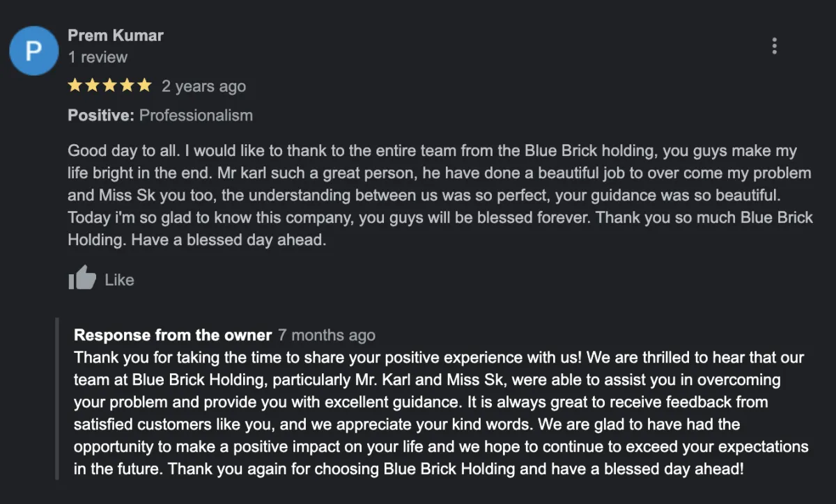Select the "Professionalism" attribute text

click(196, 116)
